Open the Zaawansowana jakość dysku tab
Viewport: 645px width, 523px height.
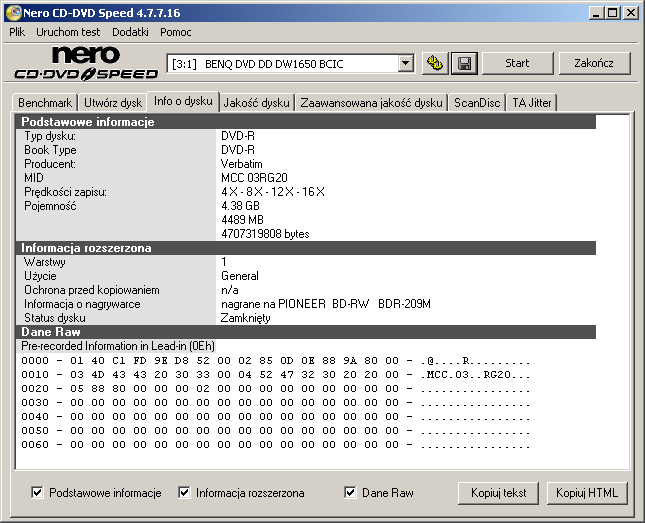coord(371,102)
